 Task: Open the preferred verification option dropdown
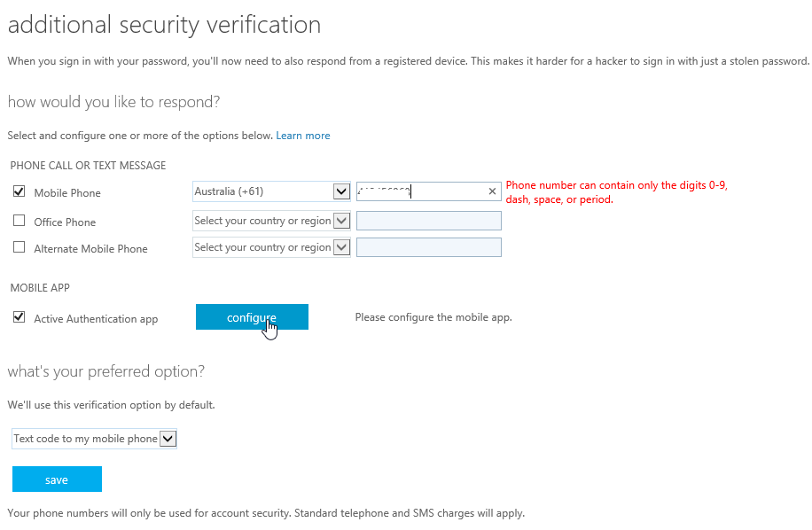[94, 439]
